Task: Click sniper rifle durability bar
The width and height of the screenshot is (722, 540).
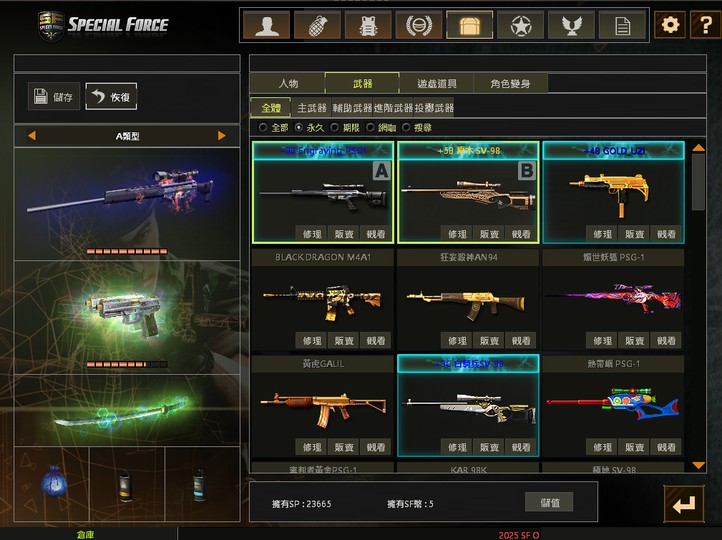Action: (127, 251)
